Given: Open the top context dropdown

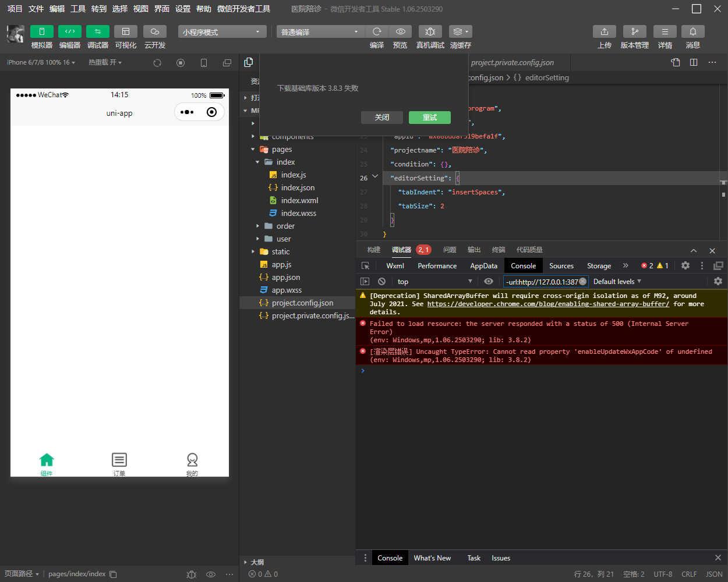Looking at the screenshot, I should (x=434, y=282).
